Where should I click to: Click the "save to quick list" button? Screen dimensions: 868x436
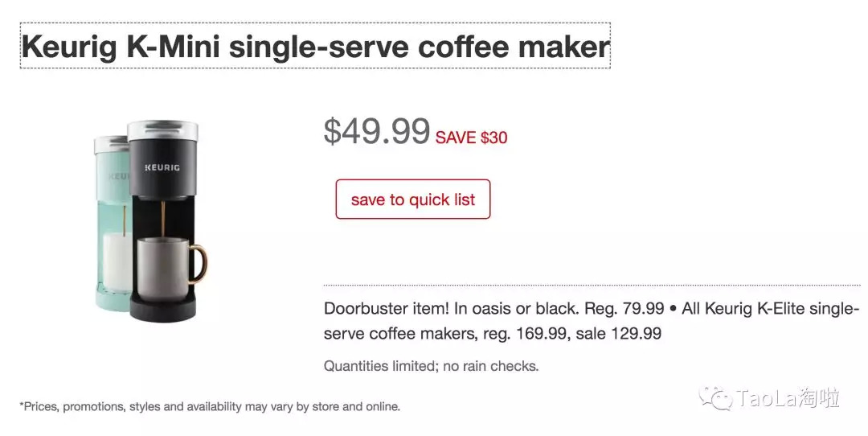pyautogui.click(x=412, y=199)
